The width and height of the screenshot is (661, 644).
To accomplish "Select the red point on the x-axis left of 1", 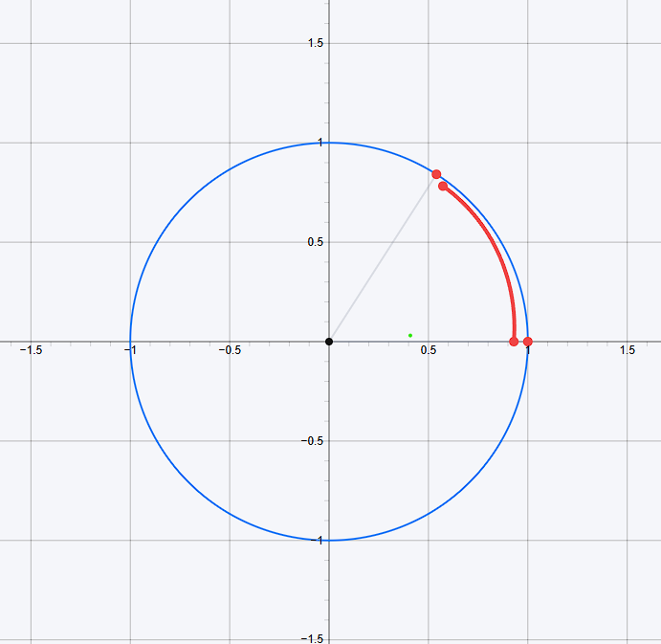I will tap(514, 342).
